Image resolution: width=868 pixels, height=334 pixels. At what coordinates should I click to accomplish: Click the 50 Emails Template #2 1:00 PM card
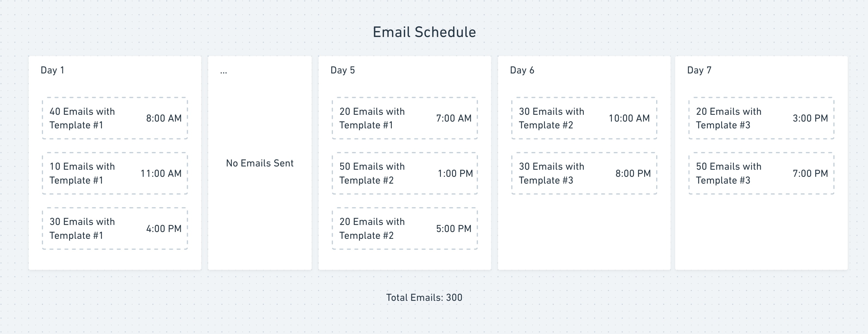[405, 174]
